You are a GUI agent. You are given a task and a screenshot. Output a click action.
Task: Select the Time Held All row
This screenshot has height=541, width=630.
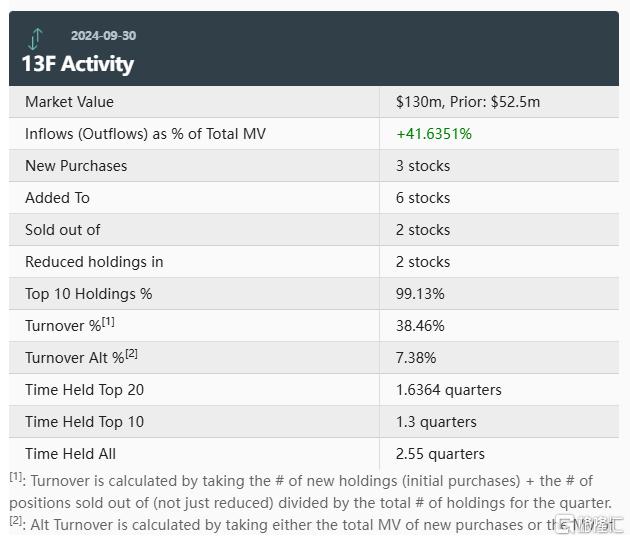click(x=314, y=453)
